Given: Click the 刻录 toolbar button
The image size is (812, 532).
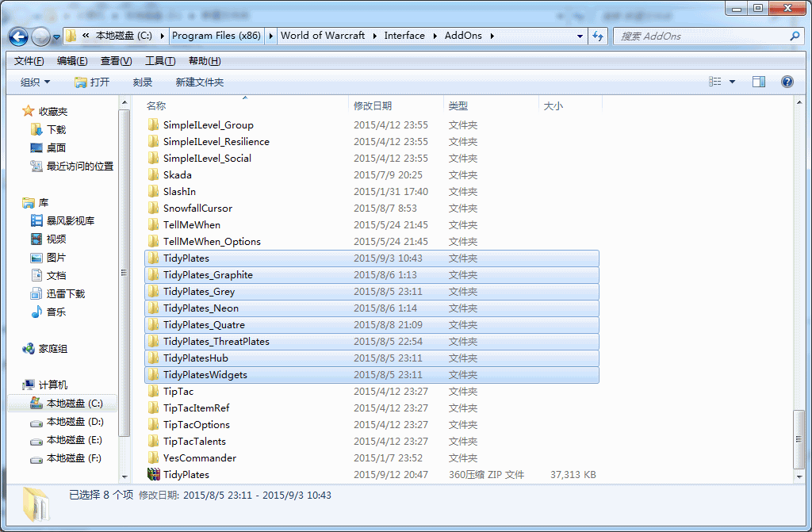Looking at the screenshot, I should click(x=143, y=82).
